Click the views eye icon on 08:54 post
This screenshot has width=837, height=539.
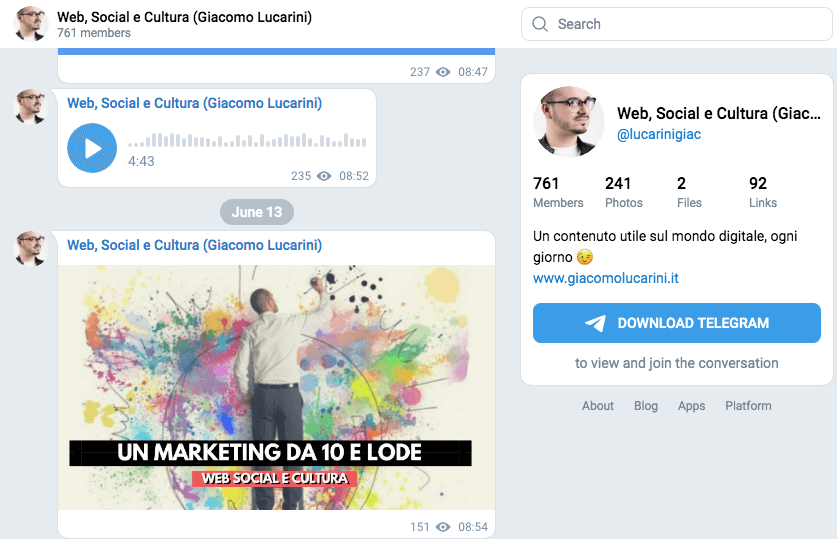[443, 527]
